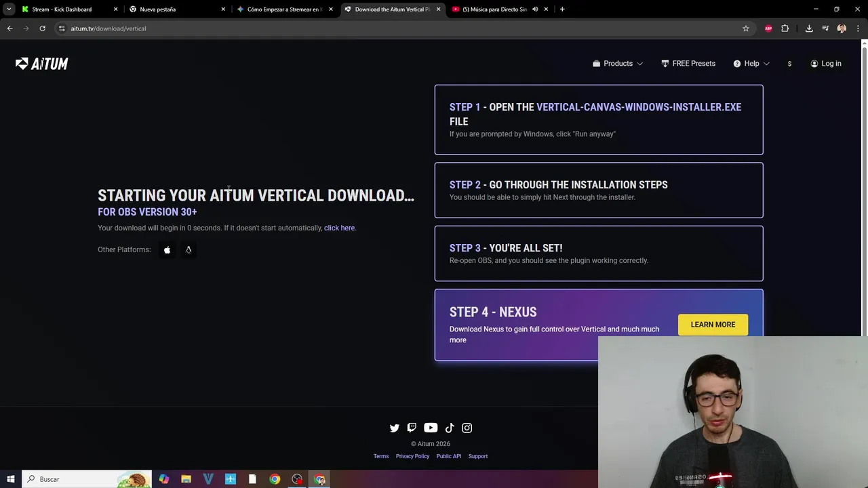Open a new browser tab
Screen dimensions: 868x488
pos(562,9)
